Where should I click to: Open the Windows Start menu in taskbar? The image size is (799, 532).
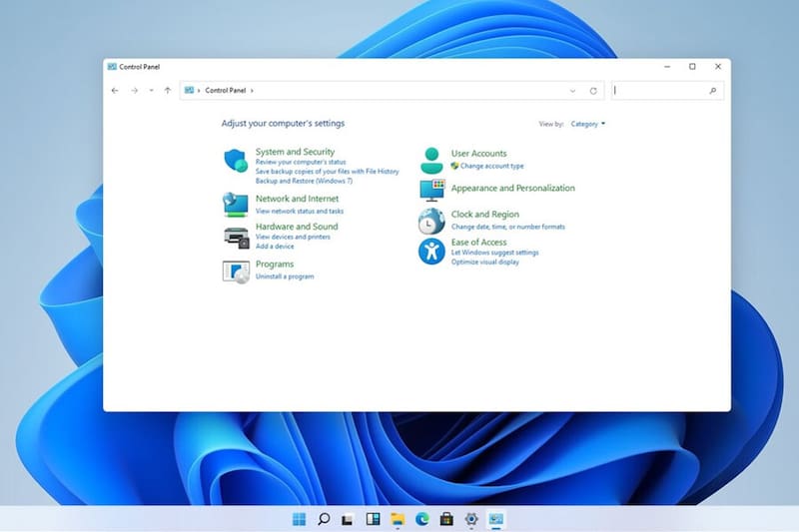[x=299, y=519]
